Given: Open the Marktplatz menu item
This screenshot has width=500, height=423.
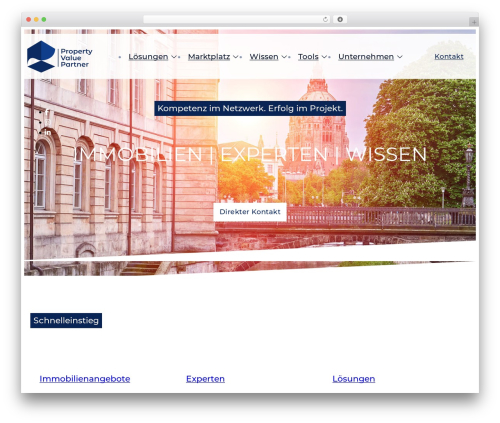Looking at the screenshot, I should pyautogui.click(x=209, y=57).
